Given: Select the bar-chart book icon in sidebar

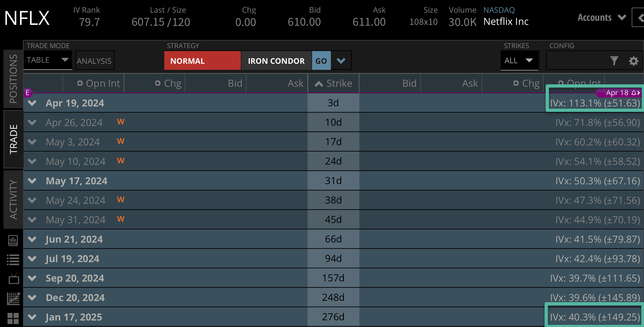Looking at the screenshot, I should (x=13, y=241).
